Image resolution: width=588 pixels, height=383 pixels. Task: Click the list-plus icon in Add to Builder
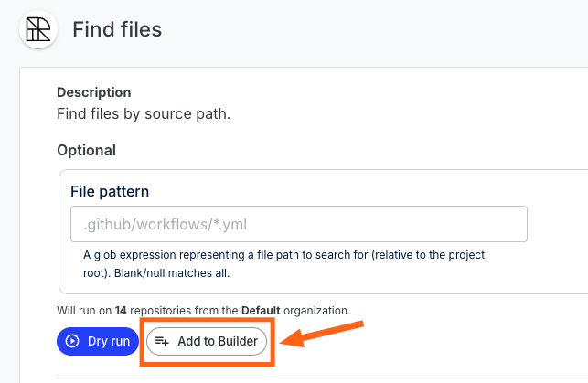[162, 341]
